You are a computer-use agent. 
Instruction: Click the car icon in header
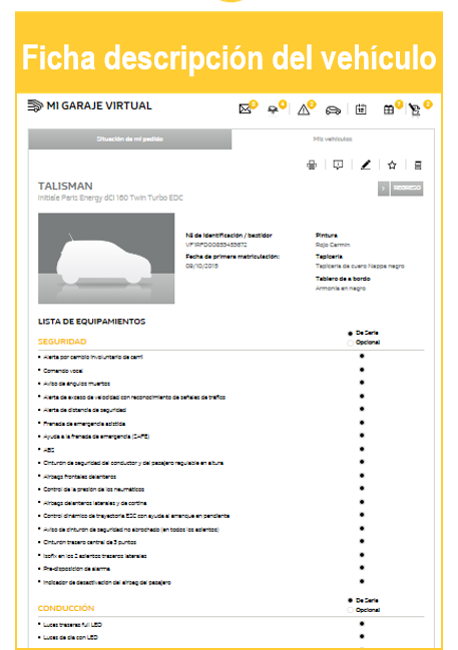(x=333, y=110)
